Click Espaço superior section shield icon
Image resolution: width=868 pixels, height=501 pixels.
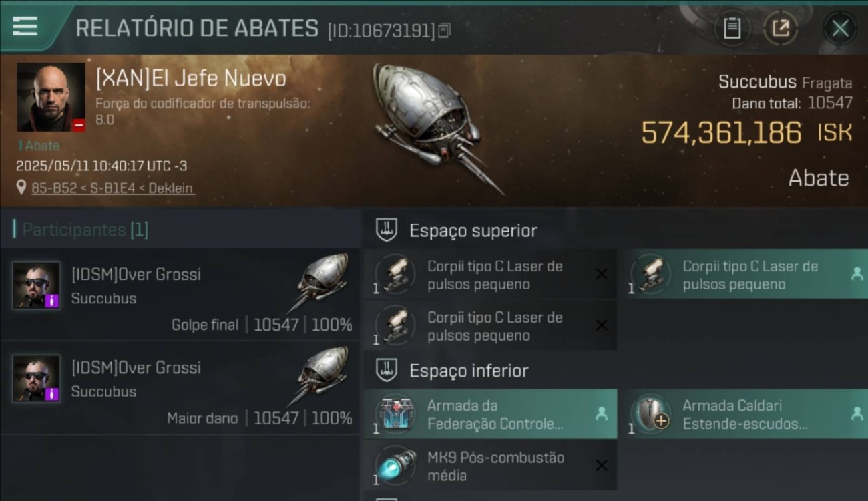click(386, 230)
